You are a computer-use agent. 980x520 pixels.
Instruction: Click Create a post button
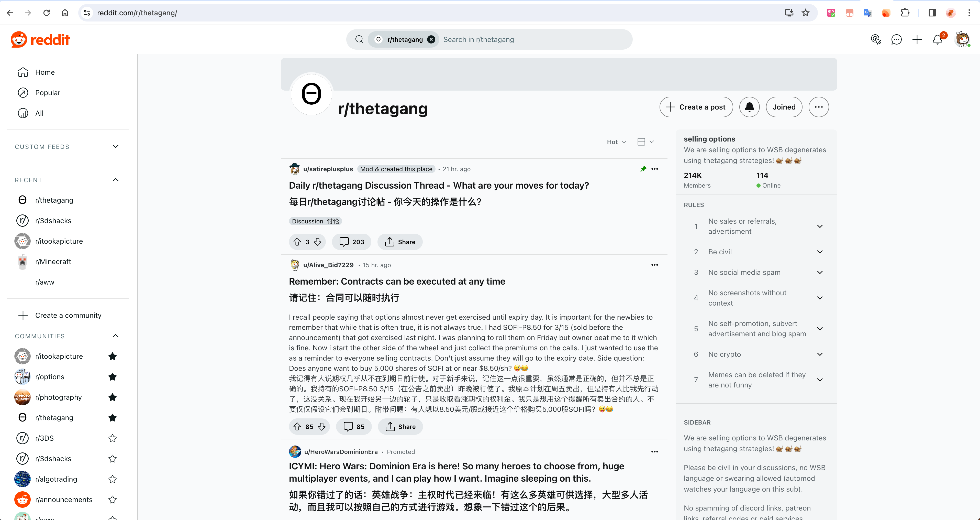pyautogui.click(x=696, y=107)
